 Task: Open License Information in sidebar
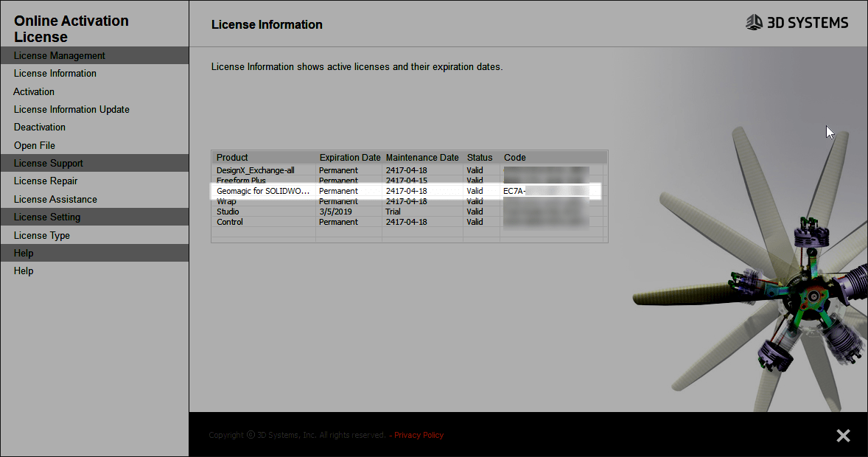[x=55, y=73]
